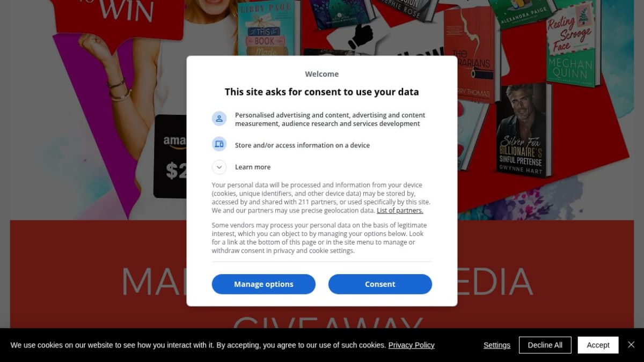The image size is (644, 362).
Task: Click the blue Consent button
Action: pyautogui.click(x=380, y=284)
